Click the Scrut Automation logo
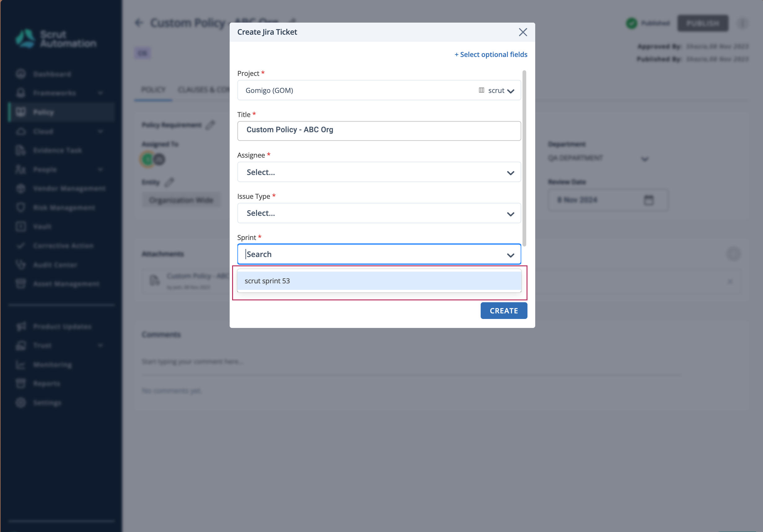Image resolution: width=763 pixels, height=532 pixels. point(56,39)
